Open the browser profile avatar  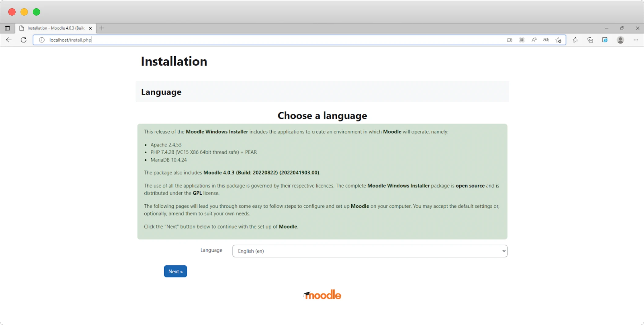620,40
